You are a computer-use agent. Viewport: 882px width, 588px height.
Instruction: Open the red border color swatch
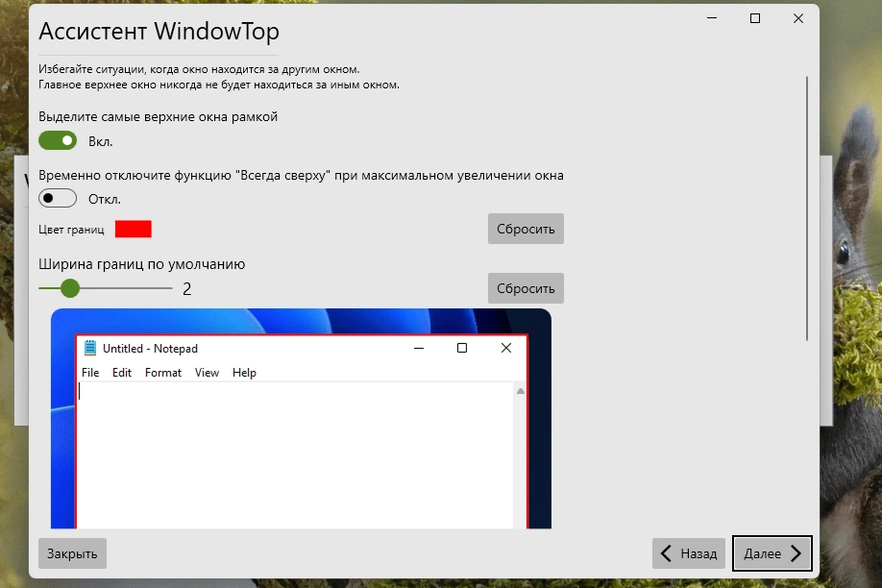pos(134,229)
